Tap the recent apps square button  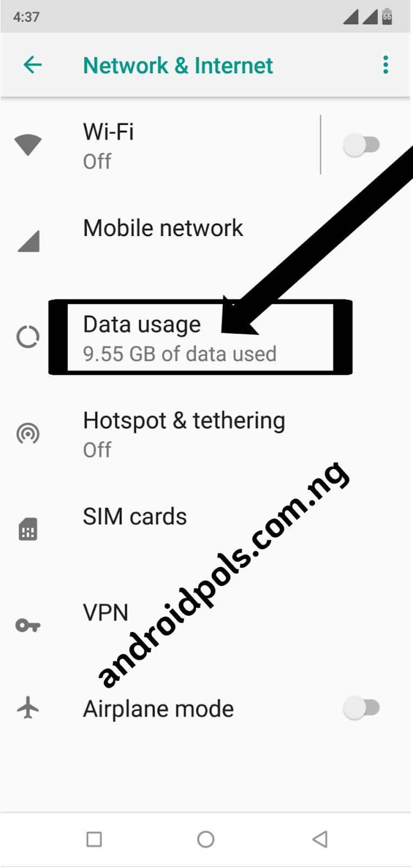click(x=94, y=839)
